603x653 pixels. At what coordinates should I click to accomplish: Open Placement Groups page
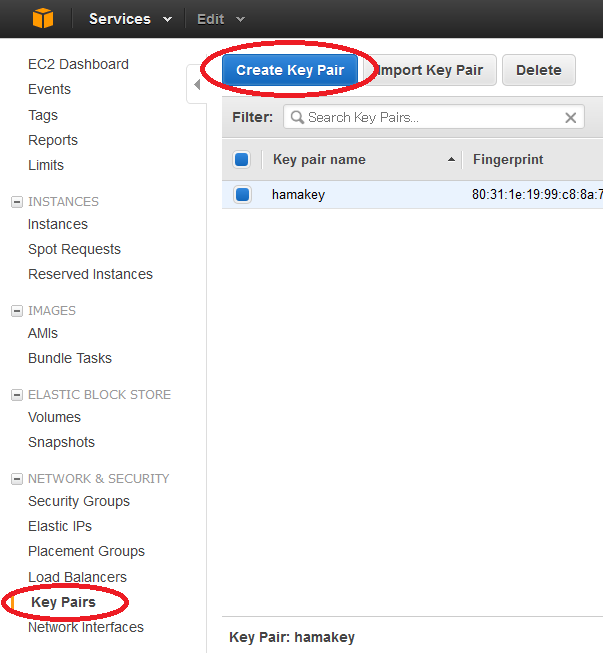pos(86,551)
